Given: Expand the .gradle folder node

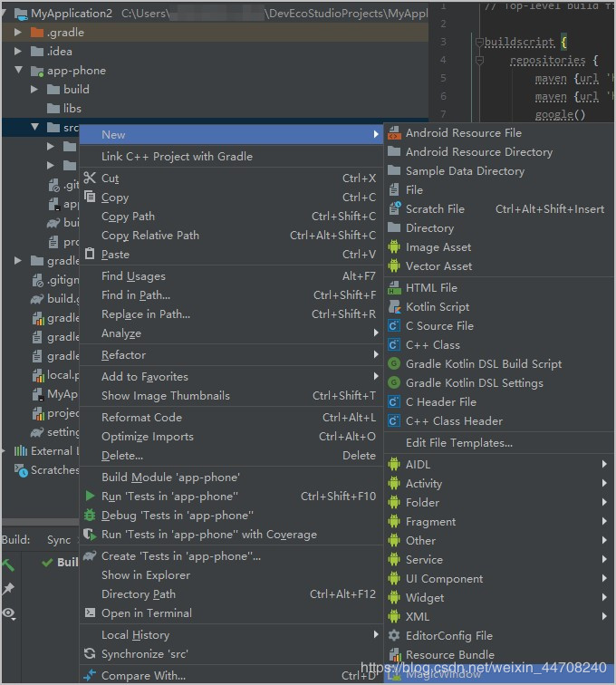Looking at the screenshot, I should pyautogui.click(x=19, y=33).
